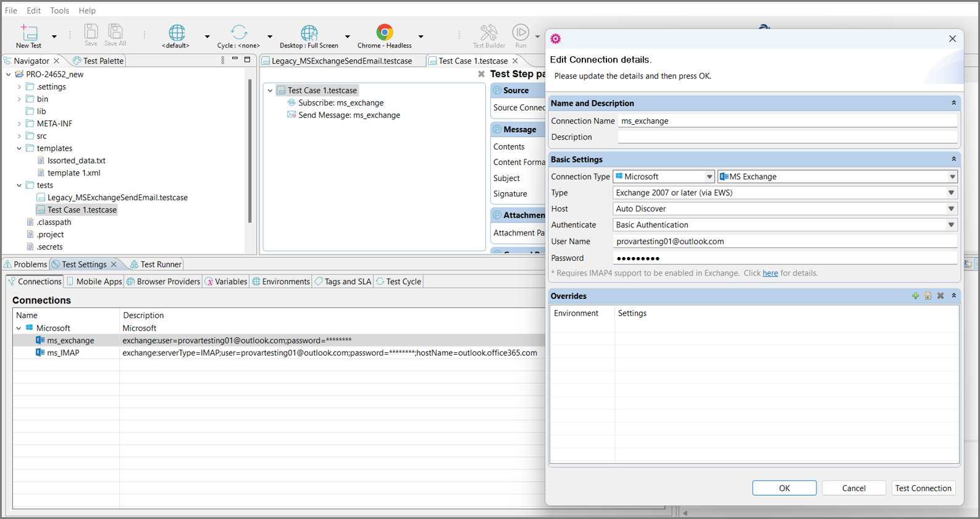Open the <default> environment dropdown arrow

pyautogui.click(x=207, y=36)
